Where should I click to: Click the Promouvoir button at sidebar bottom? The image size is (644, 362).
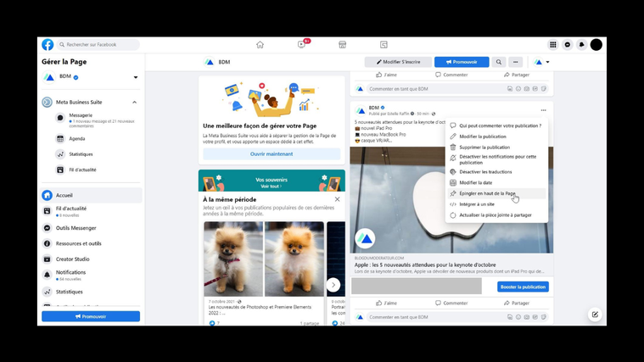click(91, 316)
